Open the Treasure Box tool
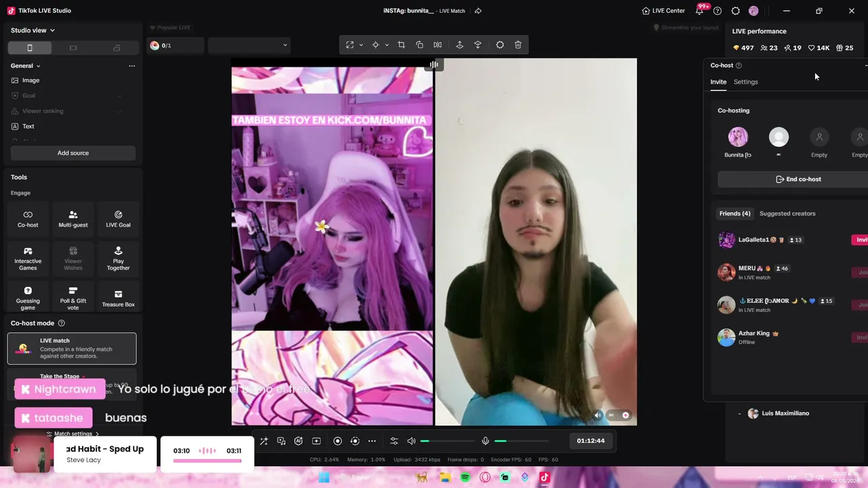868x488 pixels. pos(118,298)
